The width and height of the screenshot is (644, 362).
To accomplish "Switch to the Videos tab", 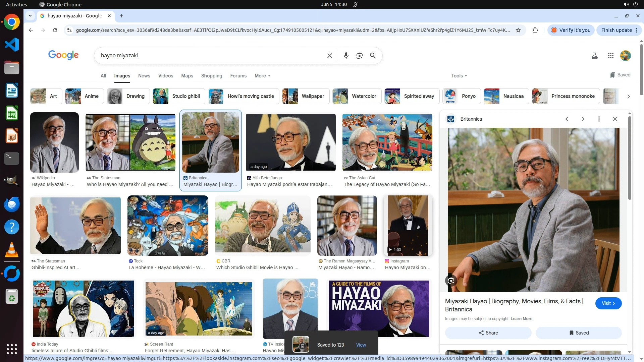I will tap(165, 76).
